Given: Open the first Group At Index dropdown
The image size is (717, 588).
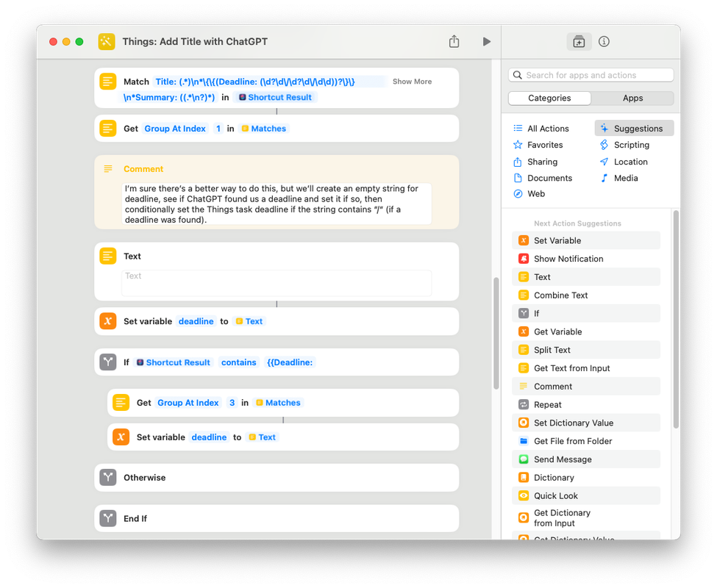Looking at the screenshot, I should [x=175, y=129].
